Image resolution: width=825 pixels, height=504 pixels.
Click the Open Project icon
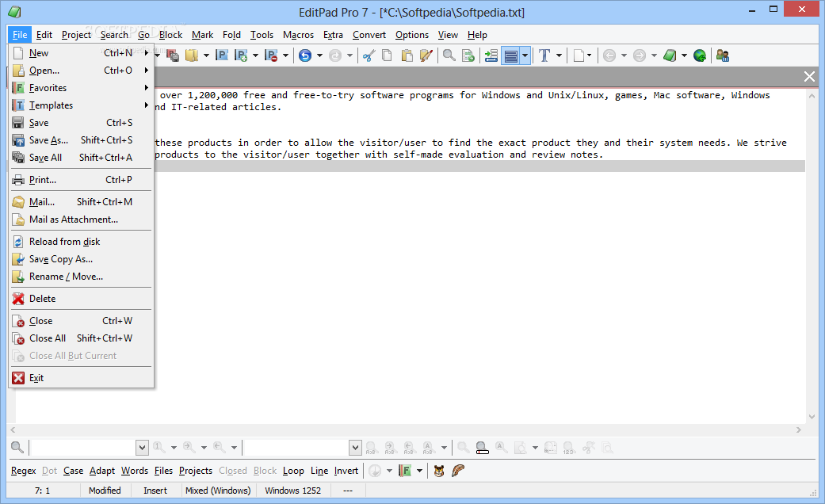(222, 55)
